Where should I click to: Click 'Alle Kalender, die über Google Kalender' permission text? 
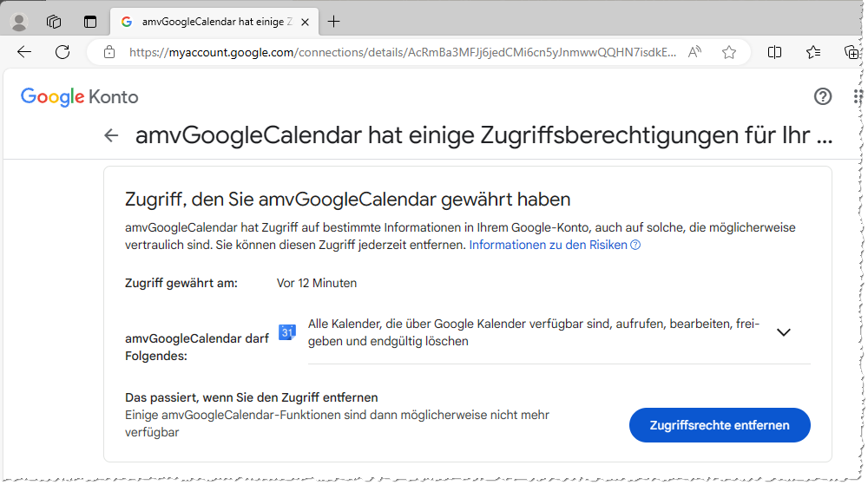point(534,332)
